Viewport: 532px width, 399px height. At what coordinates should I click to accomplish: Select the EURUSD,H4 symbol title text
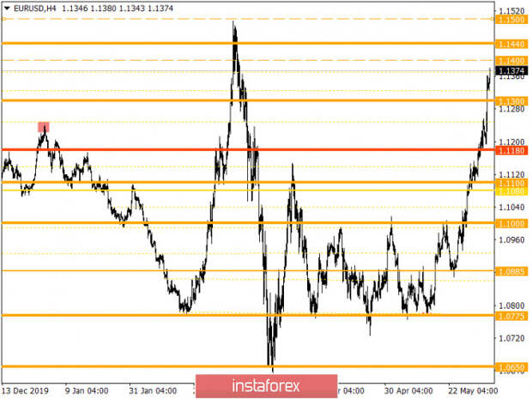[x=34, y=8]
